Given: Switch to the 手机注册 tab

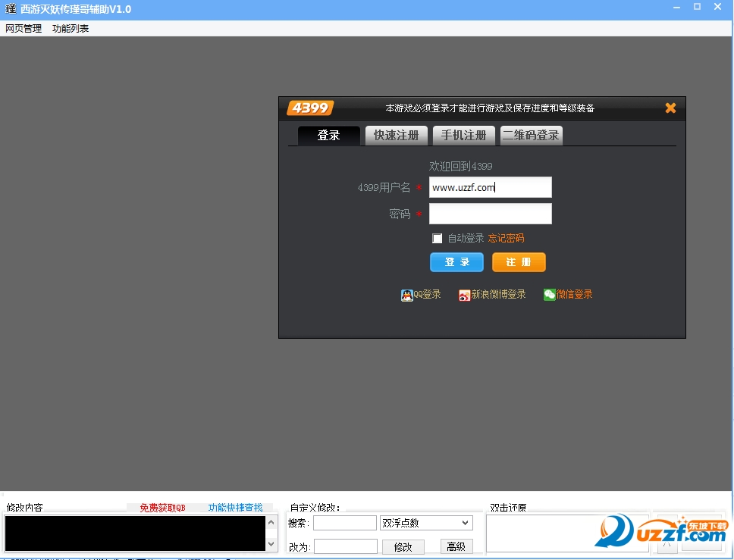Looking at the screenshot, I should [463, 136].
